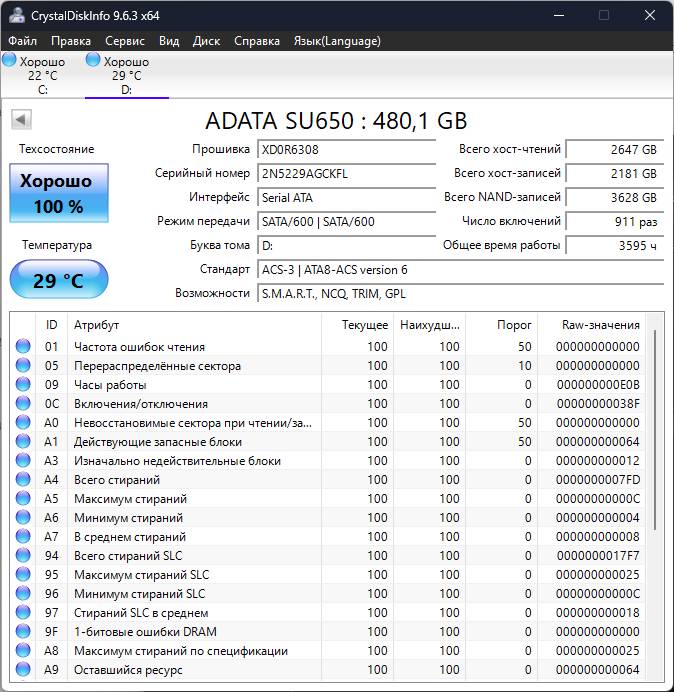Open the Справка menu
The height and width of the screenshot is (692, 674).
(257, 41)
